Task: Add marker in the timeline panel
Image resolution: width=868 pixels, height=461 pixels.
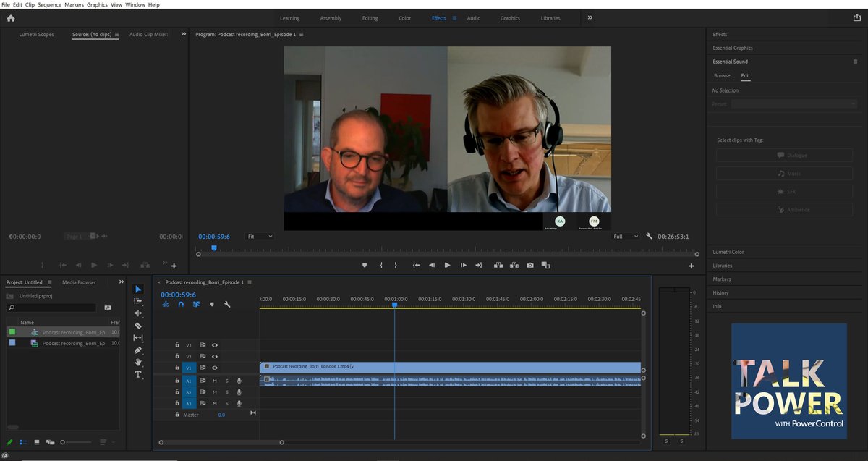Action: point(212,305)
